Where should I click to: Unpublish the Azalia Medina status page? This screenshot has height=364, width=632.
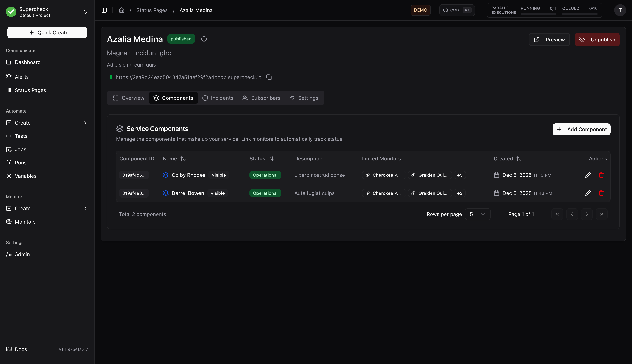pyautogui.click(x=597, y=39)
